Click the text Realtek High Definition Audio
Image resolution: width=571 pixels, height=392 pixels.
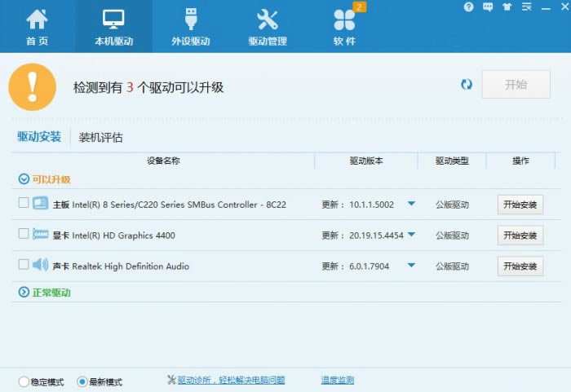click(x=131, y=266)
